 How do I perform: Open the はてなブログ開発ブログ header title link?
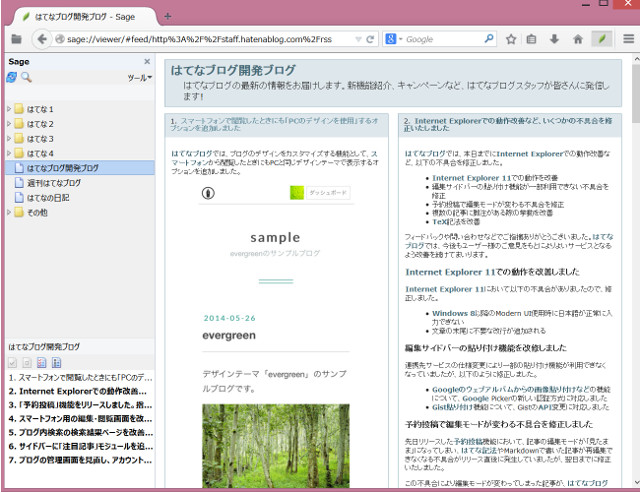pos(233,70)
